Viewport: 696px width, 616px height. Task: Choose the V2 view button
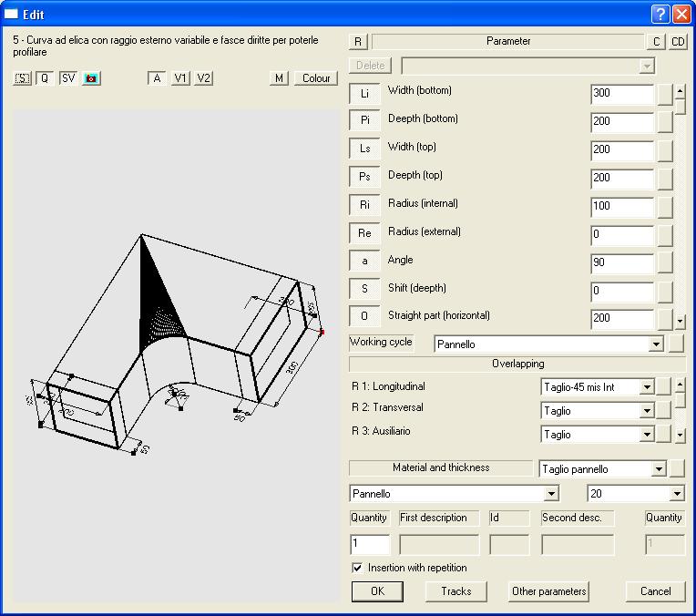(203, 78)
